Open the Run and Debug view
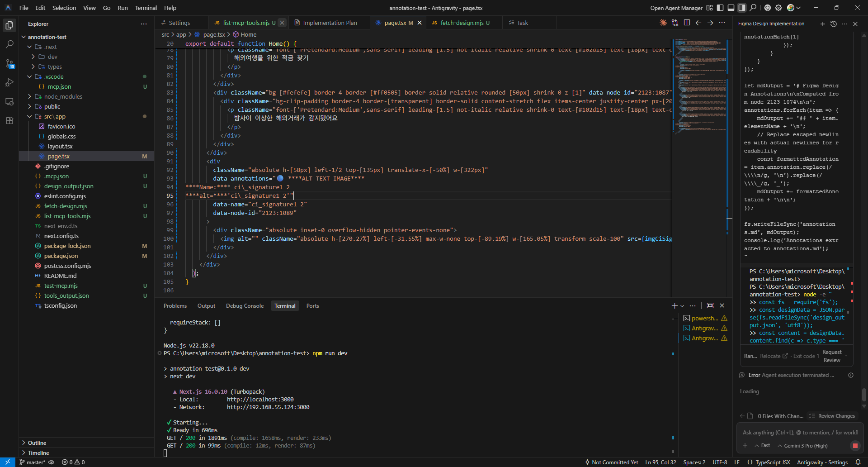Screen dimensions: 868x467 pos(9,83)
